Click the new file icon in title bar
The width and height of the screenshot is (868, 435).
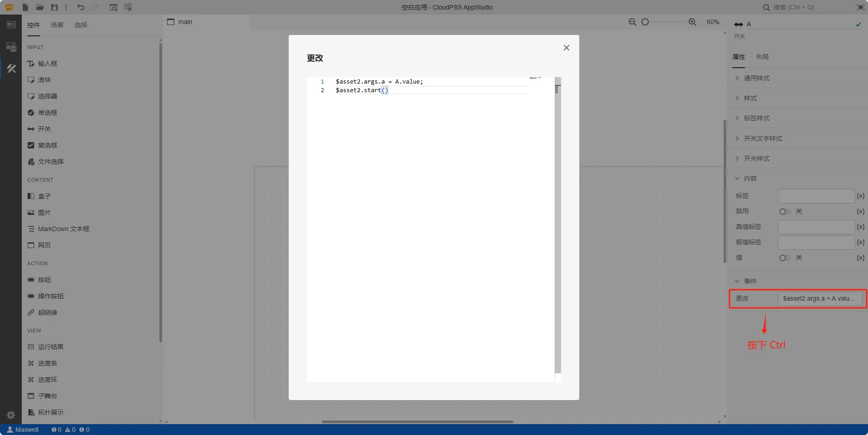pos(25,7)
